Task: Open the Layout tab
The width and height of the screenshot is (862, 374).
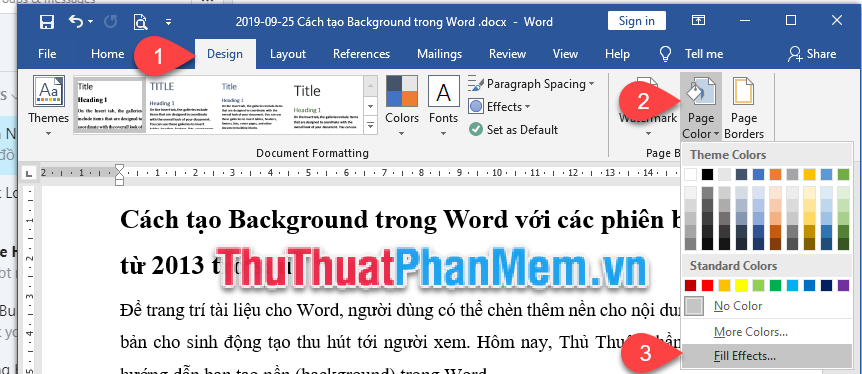Action: (x=288, y=54)
